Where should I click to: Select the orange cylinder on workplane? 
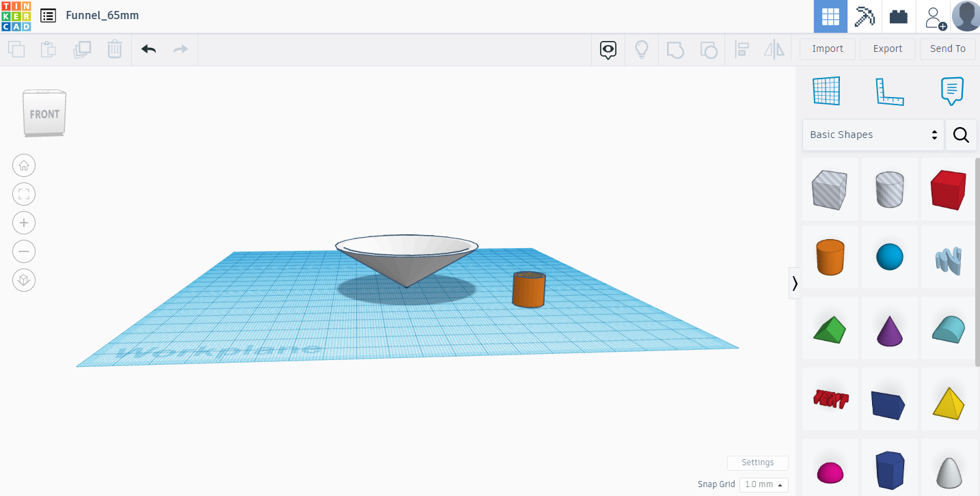tap(529, 289)
